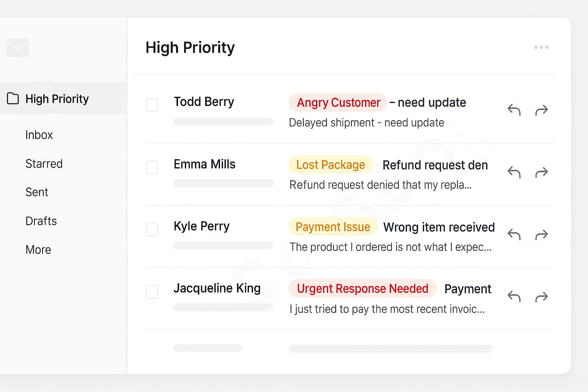
Task: Click the mail envelope logo in sidebar
Action: click(x=18, y=47)
